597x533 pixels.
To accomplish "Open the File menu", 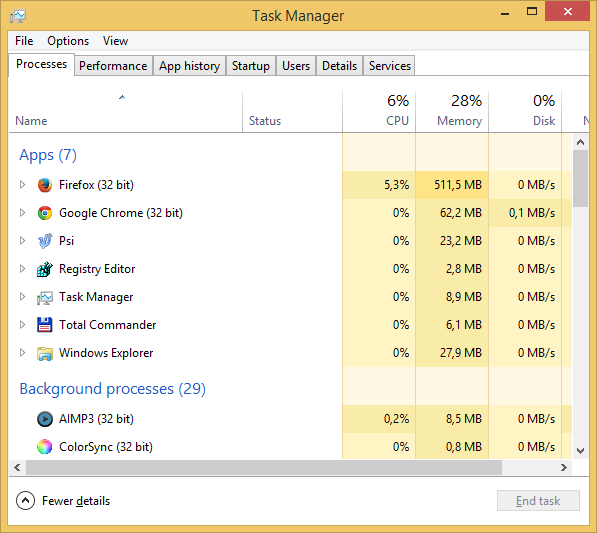I will click(24, 41).
